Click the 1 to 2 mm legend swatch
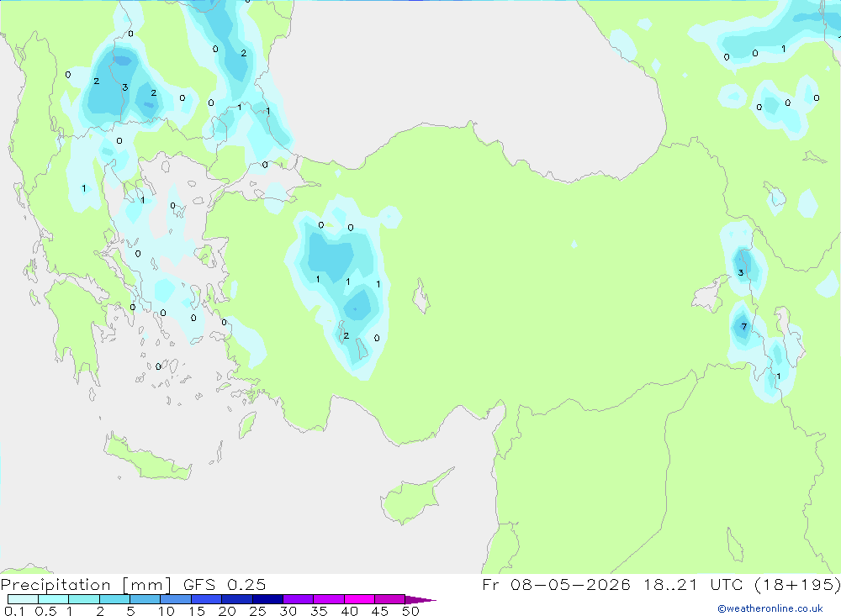Image resolution: width=841 pixels, height=616 pixels. (83, 599)
